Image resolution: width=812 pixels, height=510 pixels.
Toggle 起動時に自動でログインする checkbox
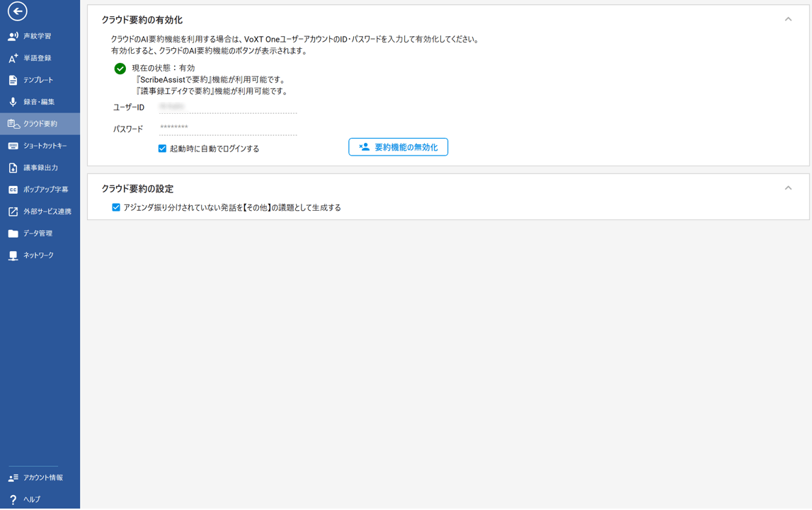click(x=162, y=149)
